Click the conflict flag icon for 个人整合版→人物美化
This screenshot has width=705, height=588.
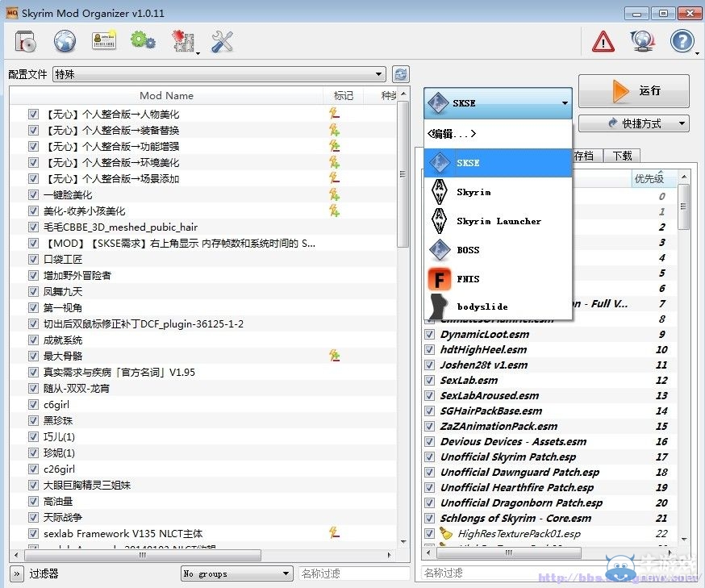(x=334, y=114)
